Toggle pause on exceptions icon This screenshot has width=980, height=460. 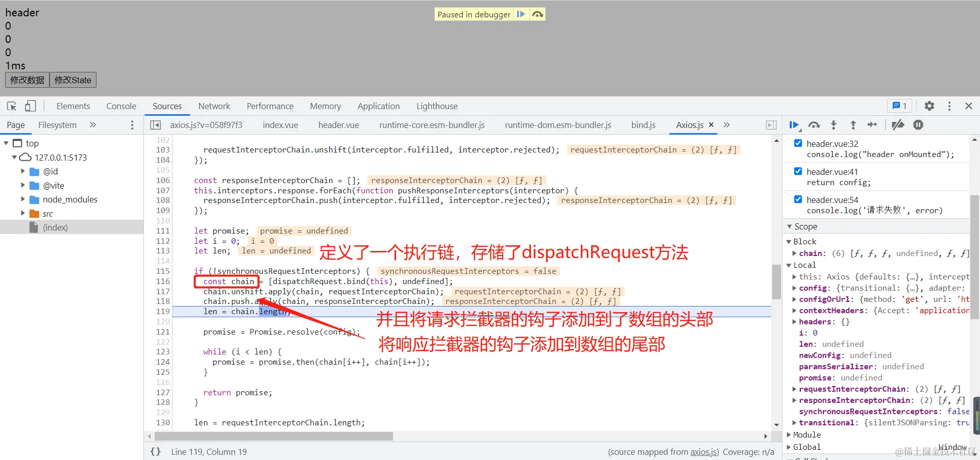point(918,125)
